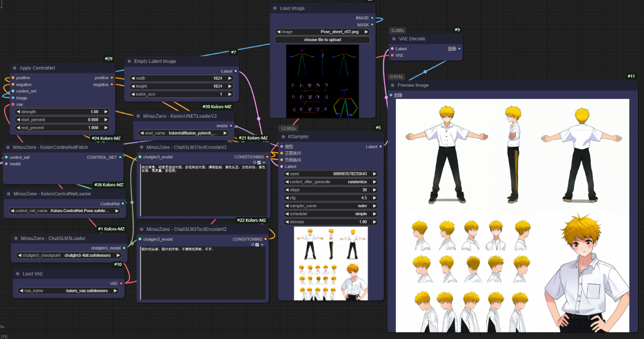Click the circle toggle in the upper ChatGLM3TextEncodeV2 node
644x339 pixels.
tap(254, 162)
